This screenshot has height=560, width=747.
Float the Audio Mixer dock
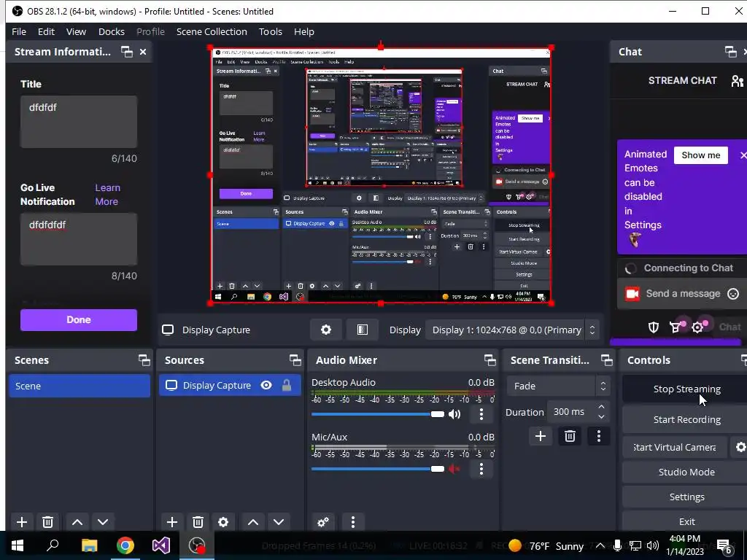point(489,360)
